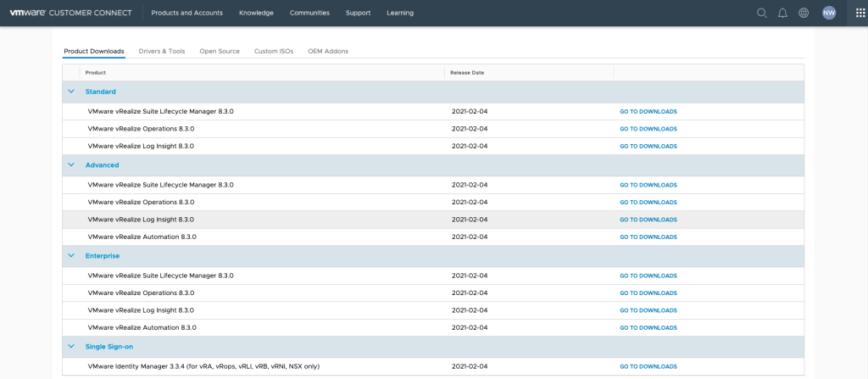Open the Knowledge menu
This screenshot has height=379, width=868.
[256, 13]
